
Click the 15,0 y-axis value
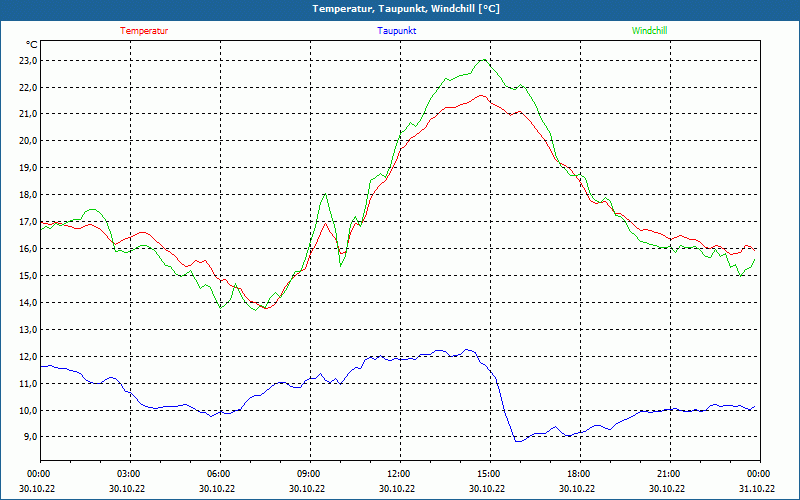(x=29, y=276)
